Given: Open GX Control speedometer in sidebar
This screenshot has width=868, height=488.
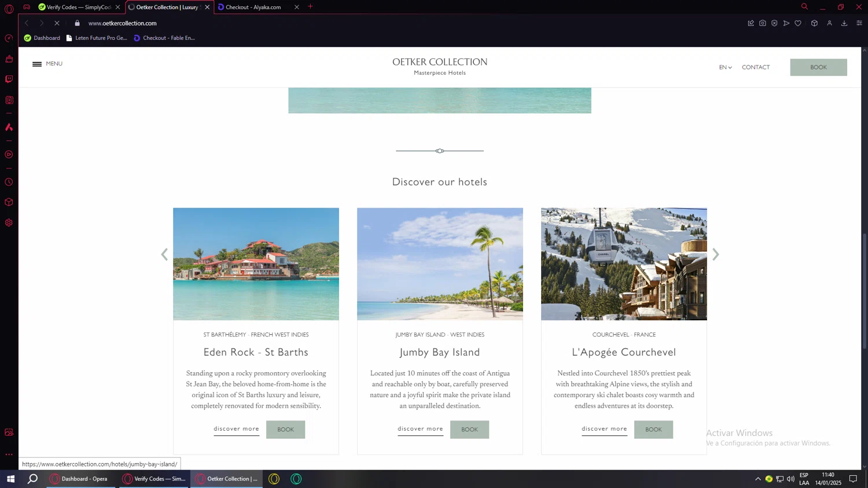Looking at the screenshot, I should click(9, 38).
